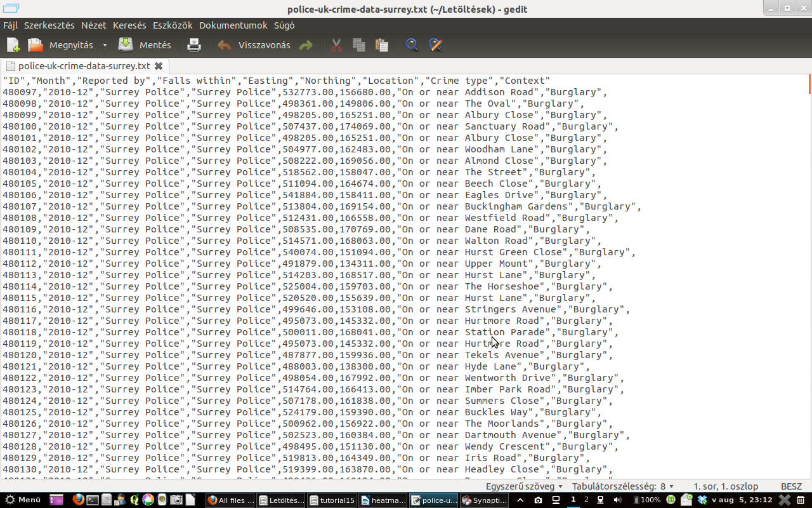Click the camera tray icon
Viewport: 812px width, 508px height.
(538, 500)
